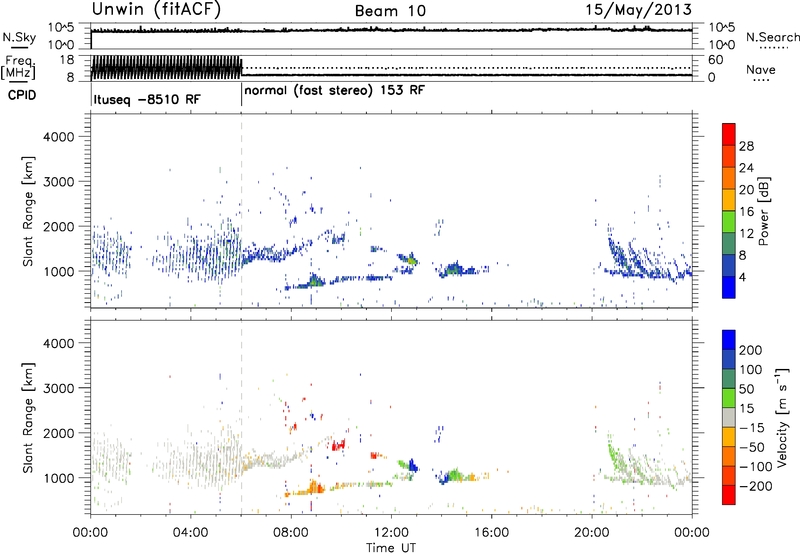The width and height of the screenshot is (800, 554).
Task: Click the '12:00' time axis label
Action: tap(391, 533)
